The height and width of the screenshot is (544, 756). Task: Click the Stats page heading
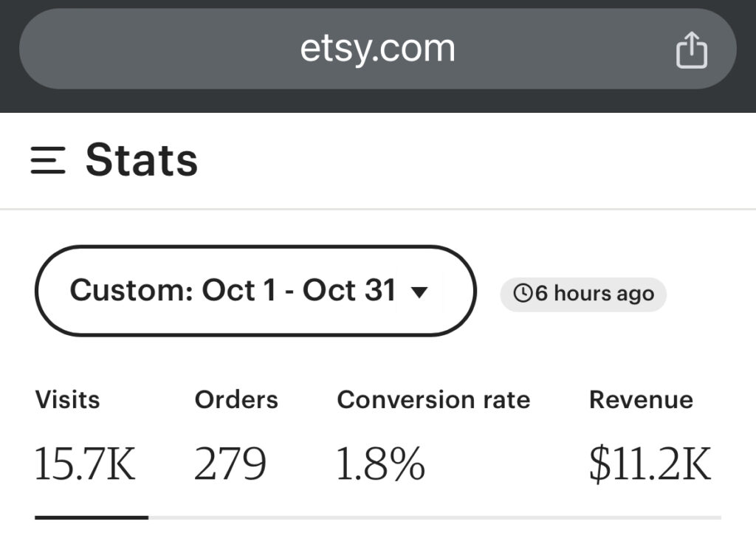(142, 160)
